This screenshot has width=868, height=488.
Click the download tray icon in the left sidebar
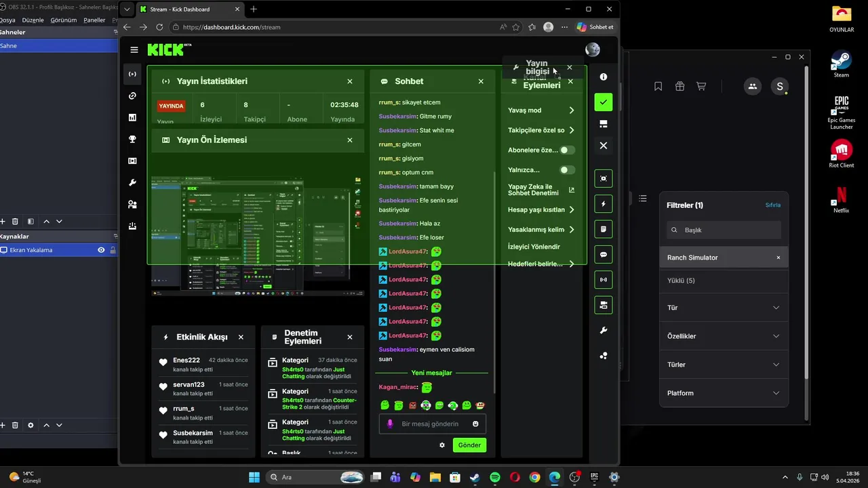point(132,226)
